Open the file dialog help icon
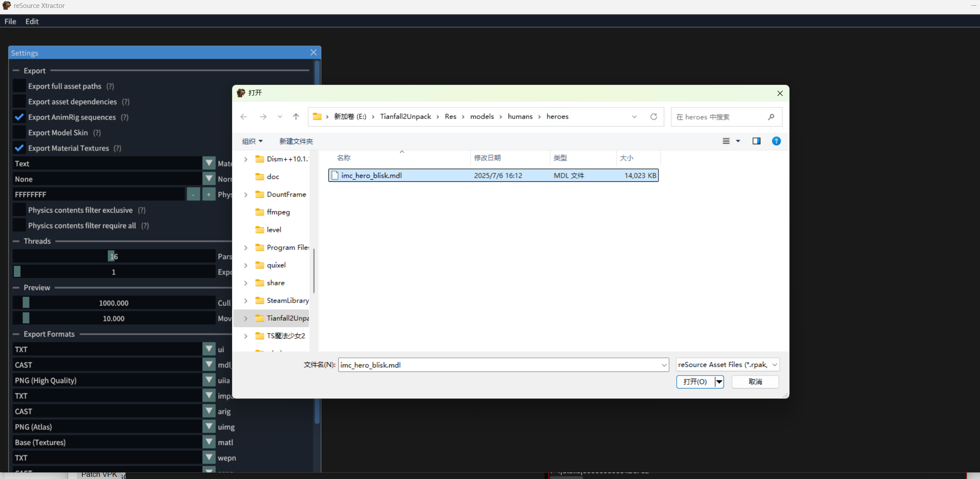980x479 pixels. click(776, 141)
